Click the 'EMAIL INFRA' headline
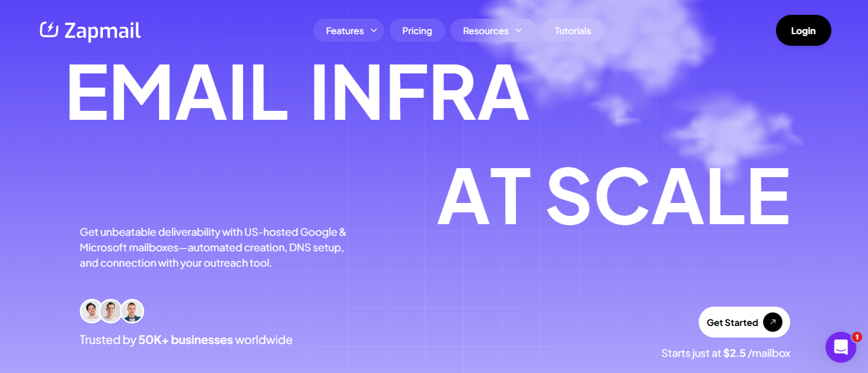Viewport: 868px width, 373px height. pyautogui.click(x=298, y=91)
